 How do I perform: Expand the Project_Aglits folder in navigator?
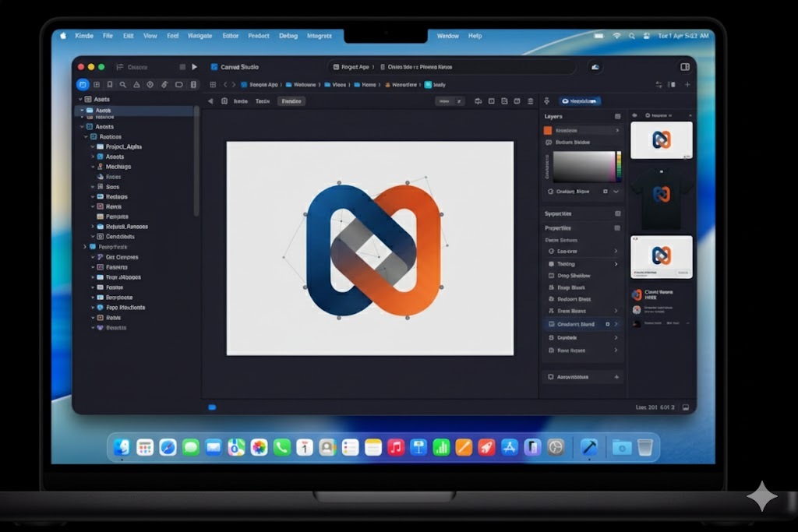(x=93, y=146)
